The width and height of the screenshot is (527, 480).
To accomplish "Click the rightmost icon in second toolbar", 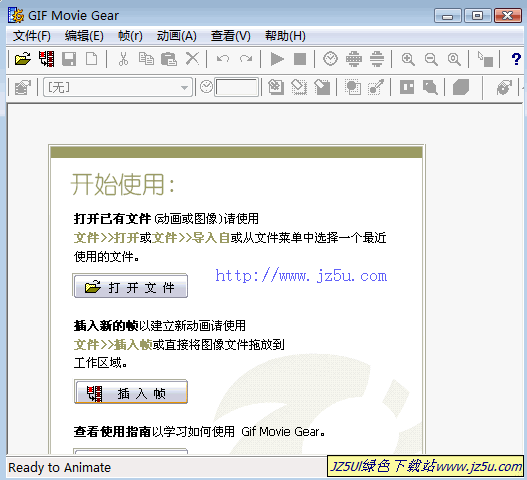I will [x=504, y=88].
